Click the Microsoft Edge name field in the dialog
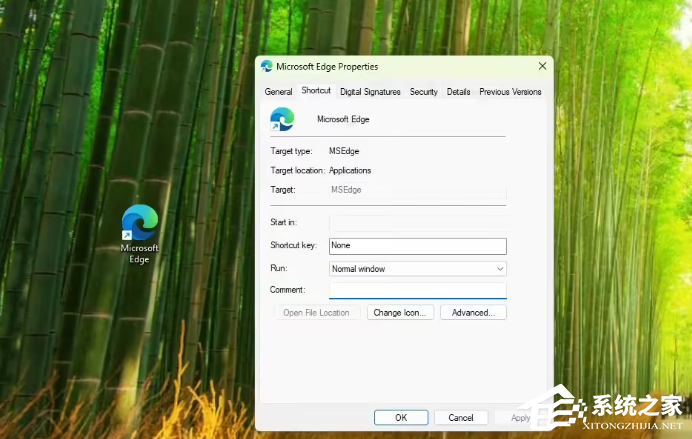The image size is (692, 439). pos(343,119)
